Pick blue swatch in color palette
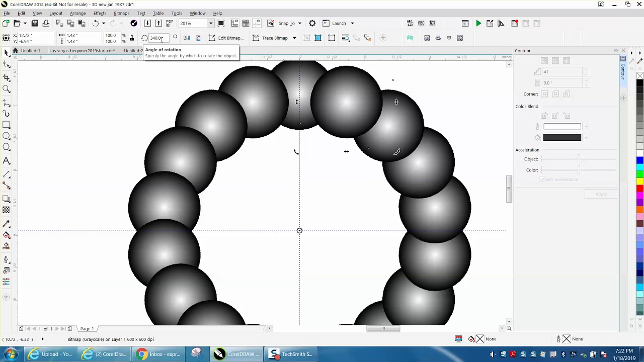The width and height of the screenshot is (644, 362). point(640,160)
